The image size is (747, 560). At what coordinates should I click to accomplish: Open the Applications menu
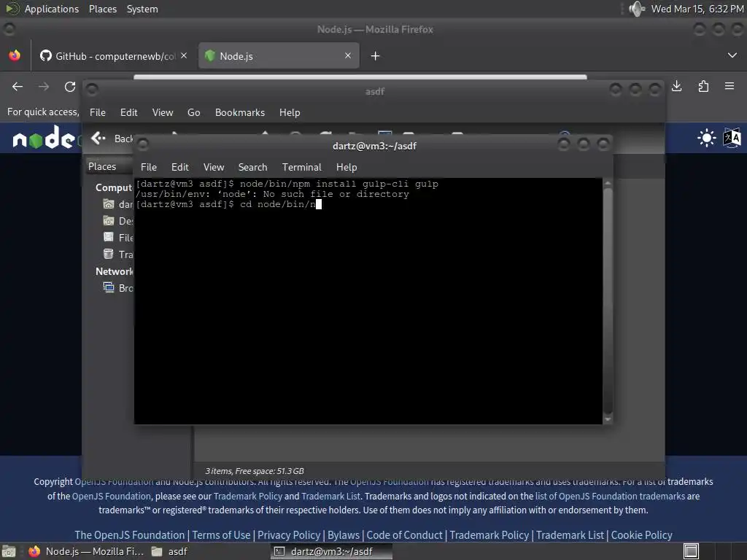[x=52, y=9]
